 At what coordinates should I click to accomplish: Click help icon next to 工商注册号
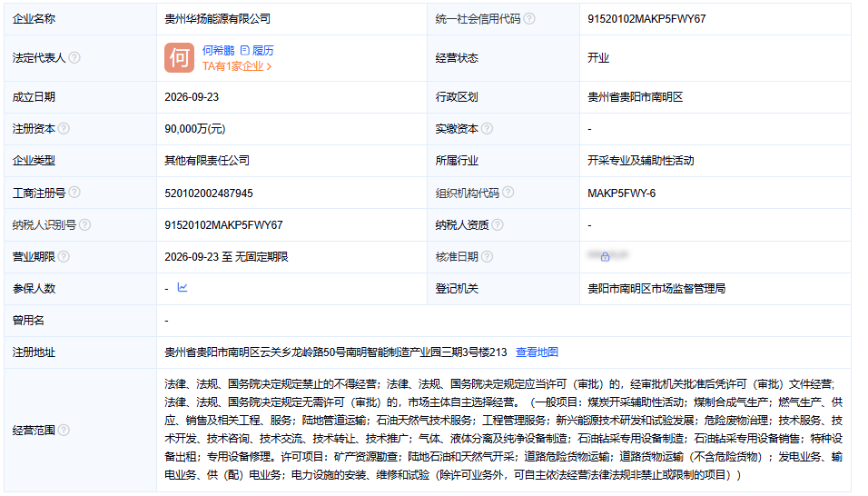coord(74,192)
